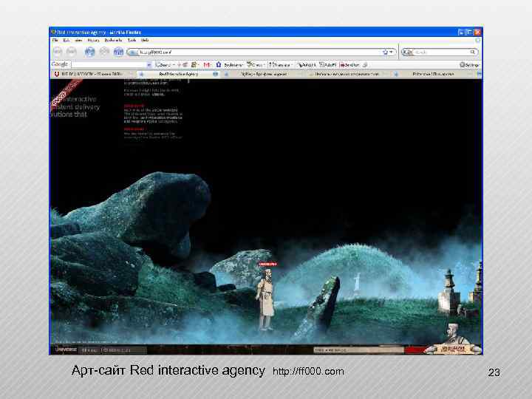This screenshot has width=532, height=399.
Task: Switch to the first browser tab
Action: pos(92,74)
